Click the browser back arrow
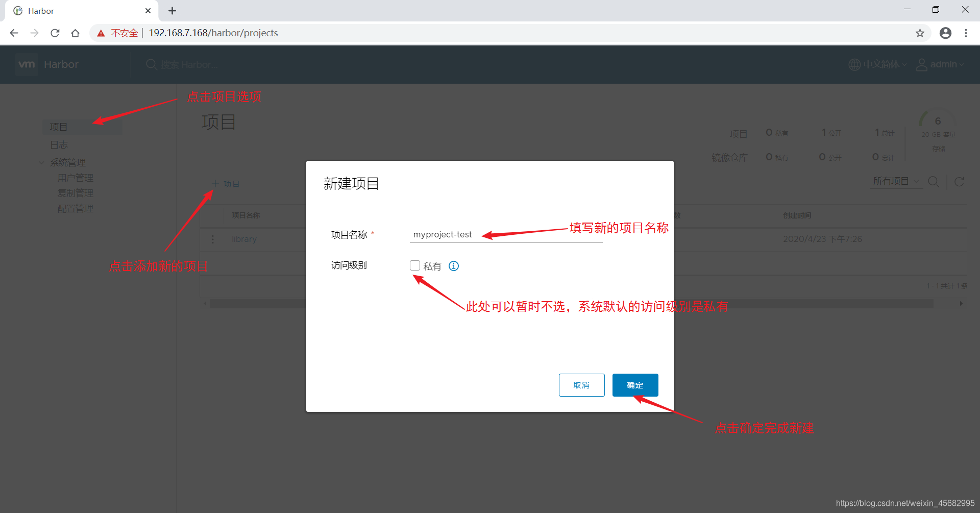The height and width of the screenshot is (513, 980). coord(14,33)
